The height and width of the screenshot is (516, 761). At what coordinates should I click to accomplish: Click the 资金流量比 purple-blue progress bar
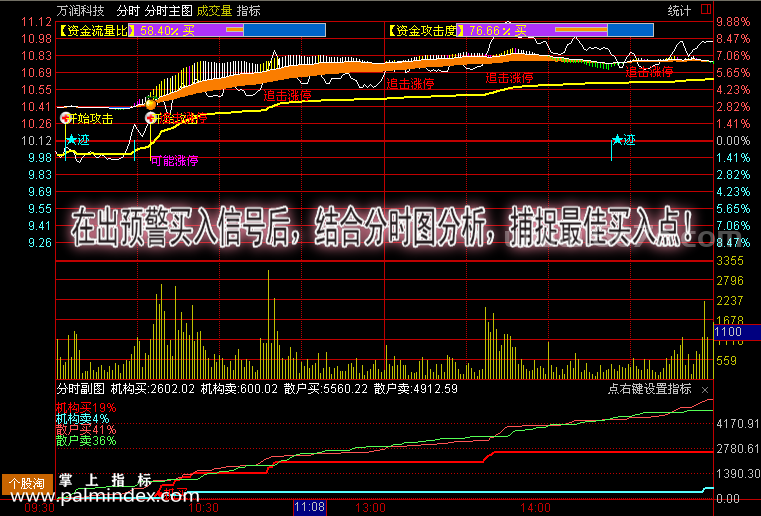229,30
